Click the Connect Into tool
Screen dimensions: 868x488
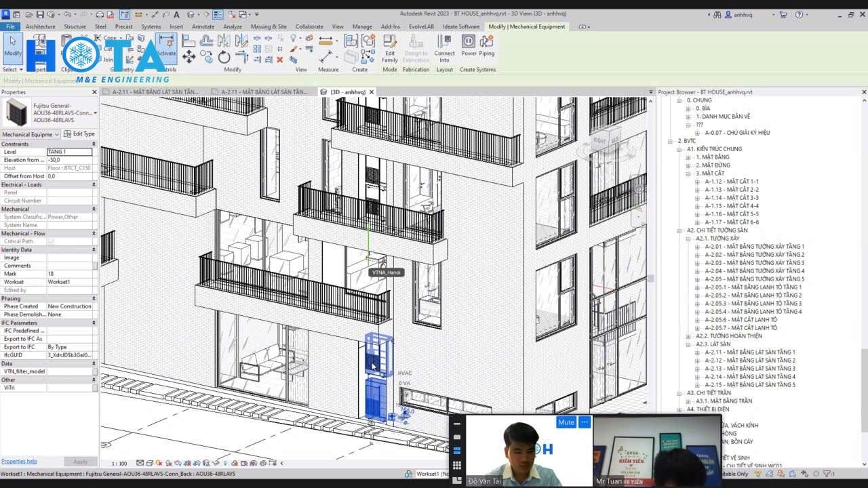(x=445, y=48)
